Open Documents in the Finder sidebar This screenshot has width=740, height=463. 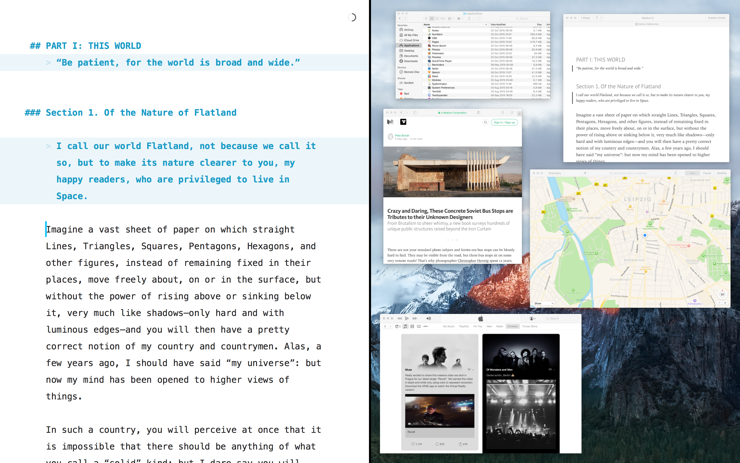point(409,56)
